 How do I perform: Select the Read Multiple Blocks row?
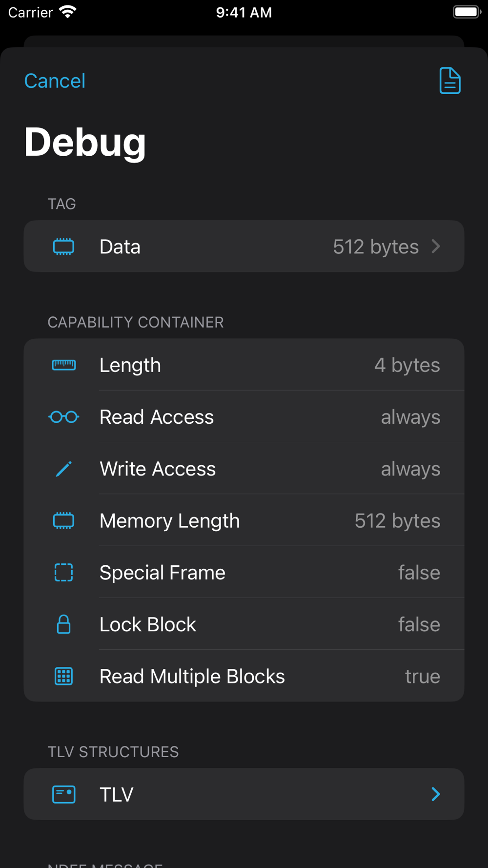coord(244,676)
